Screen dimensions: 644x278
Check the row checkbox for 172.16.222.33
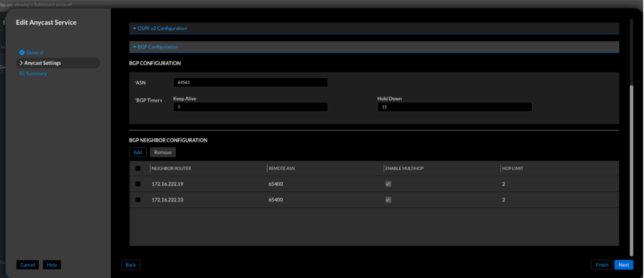(x=138, y=200)
